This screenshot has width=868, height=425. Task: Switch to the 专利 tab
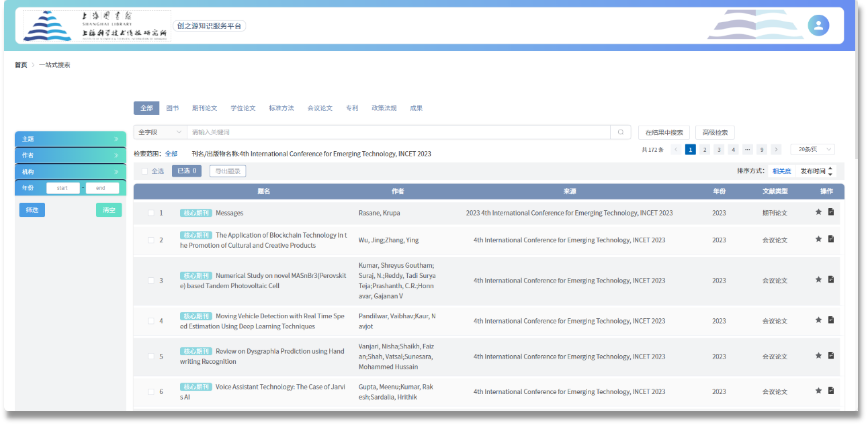[x=352, y=108]
